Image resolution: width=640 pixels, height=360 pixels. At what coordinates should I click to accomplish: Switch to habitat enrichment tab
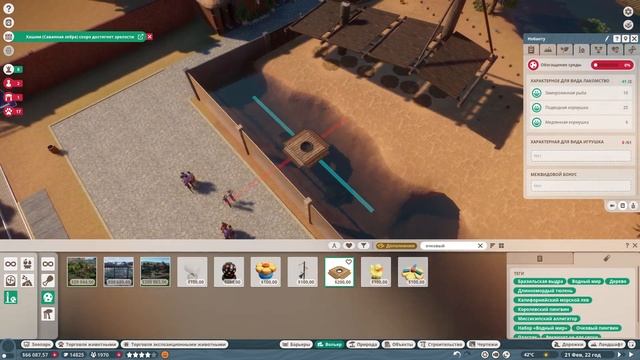click(582, 50)
